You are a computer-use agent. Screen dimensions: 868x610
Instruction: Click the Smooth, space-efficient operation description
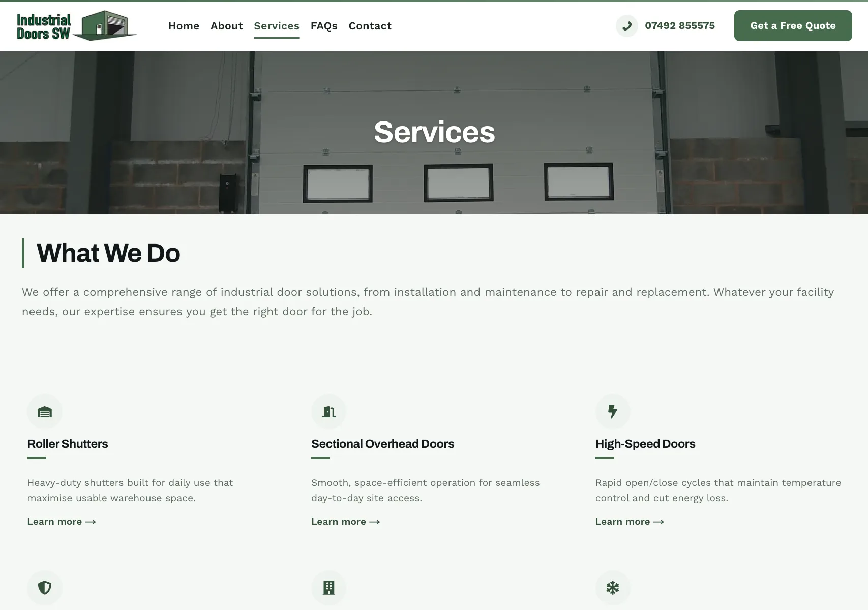[426, 491]
